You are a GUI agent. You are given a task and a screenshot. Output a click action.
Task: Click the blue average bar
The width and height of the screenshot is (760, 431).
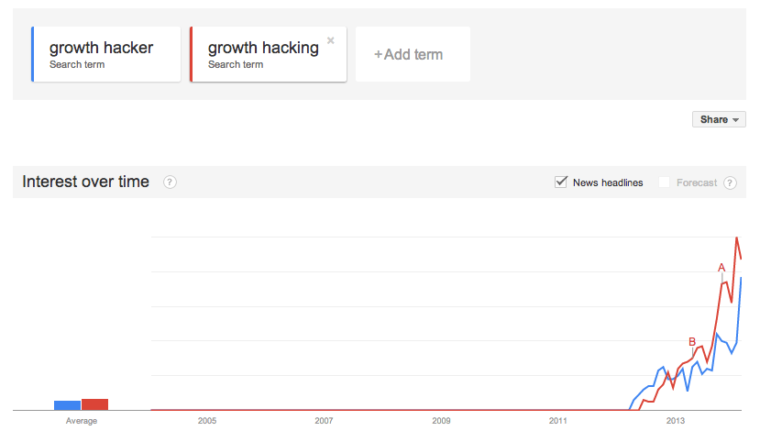[x=67, y=405]
